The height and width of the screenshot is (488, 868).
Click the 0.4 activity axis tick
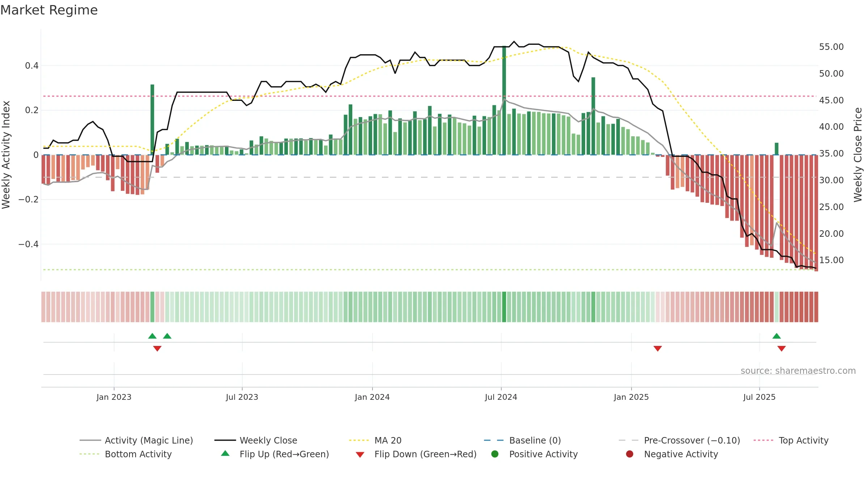[32, 65]
